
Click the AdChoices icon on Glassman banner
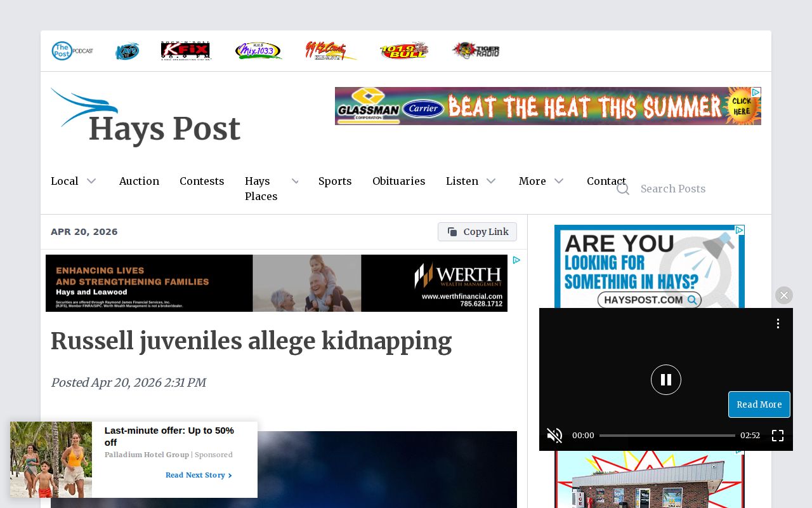(756, 92)
